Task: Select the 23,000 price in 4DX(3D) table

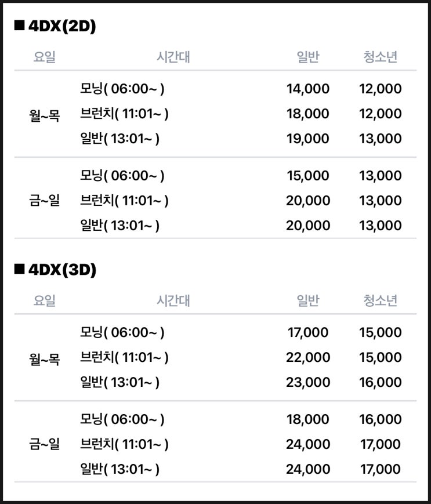Action: (x=308, y=383)
